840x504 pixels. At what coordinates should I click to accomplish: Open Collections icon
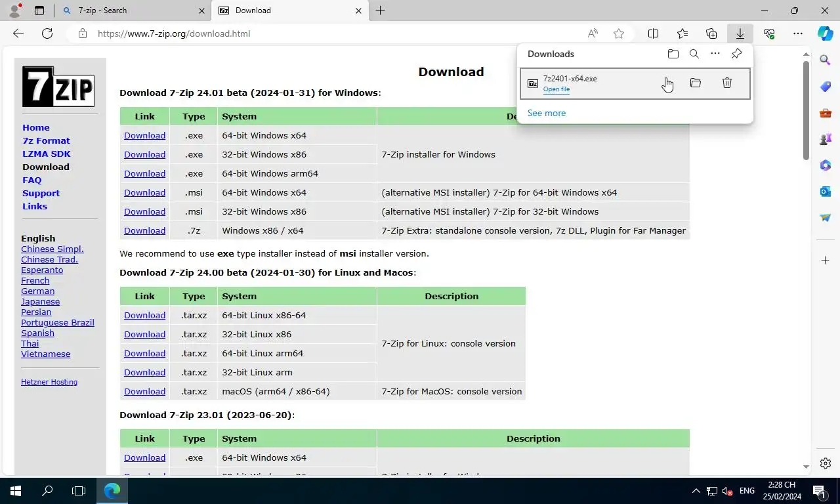pyautogui.click(x=711, y=33)
